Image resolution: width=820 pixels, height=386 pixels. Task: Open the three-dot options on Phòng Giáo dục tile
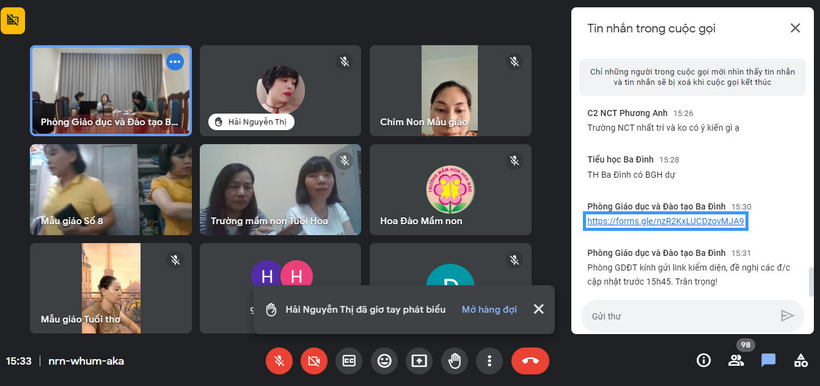click(175, 61)
